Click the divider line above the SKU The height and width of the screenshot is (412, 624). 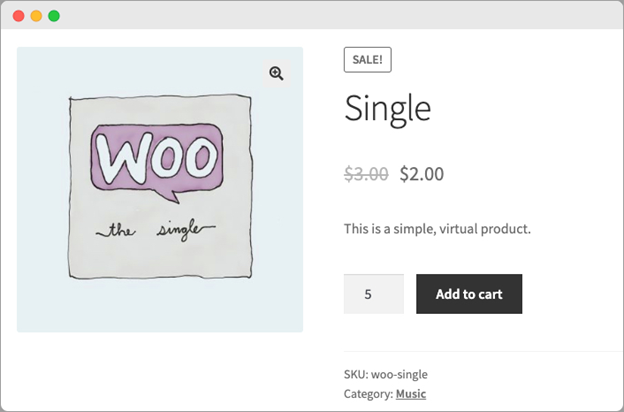pos(480,352)
